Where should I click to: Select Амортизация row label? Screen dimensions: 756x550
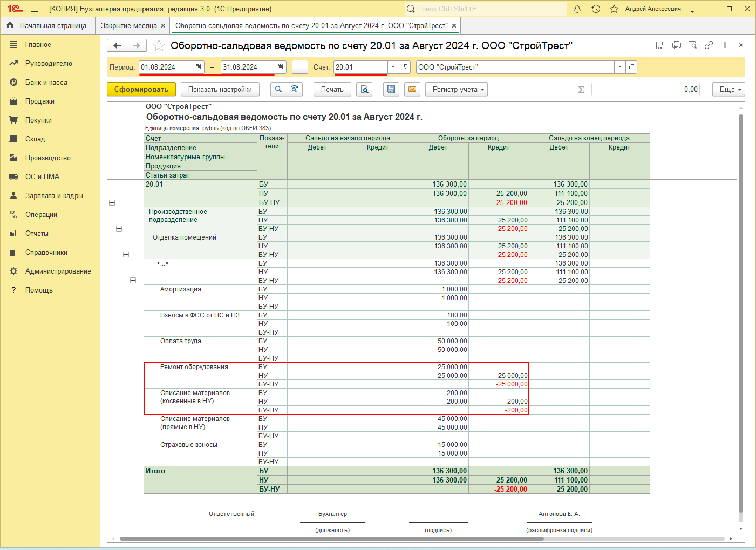181,289
